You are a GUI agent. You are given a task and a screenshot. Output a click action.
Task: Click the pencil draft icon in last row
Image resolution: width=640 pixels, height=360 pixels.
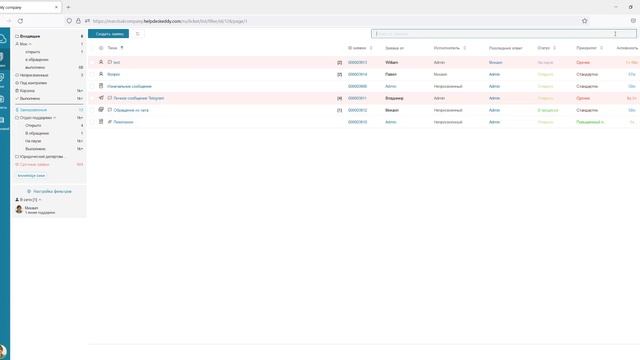point(109,122)
